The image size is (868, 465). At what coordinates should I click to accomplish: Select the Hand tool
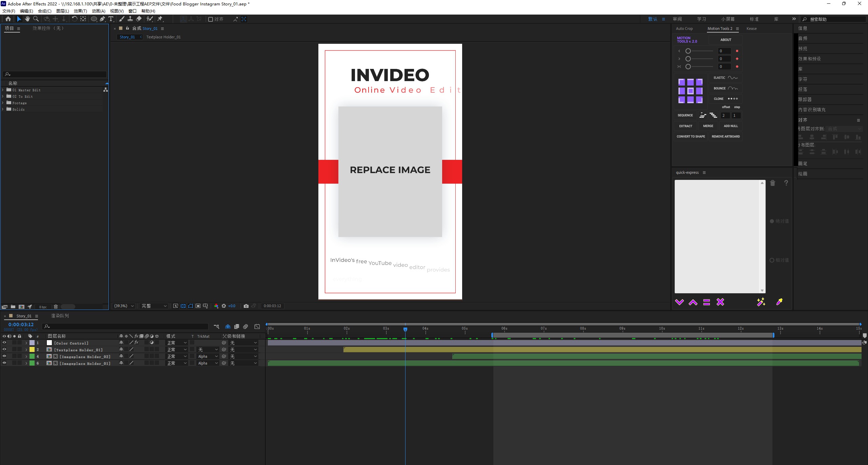coord(27,19)
